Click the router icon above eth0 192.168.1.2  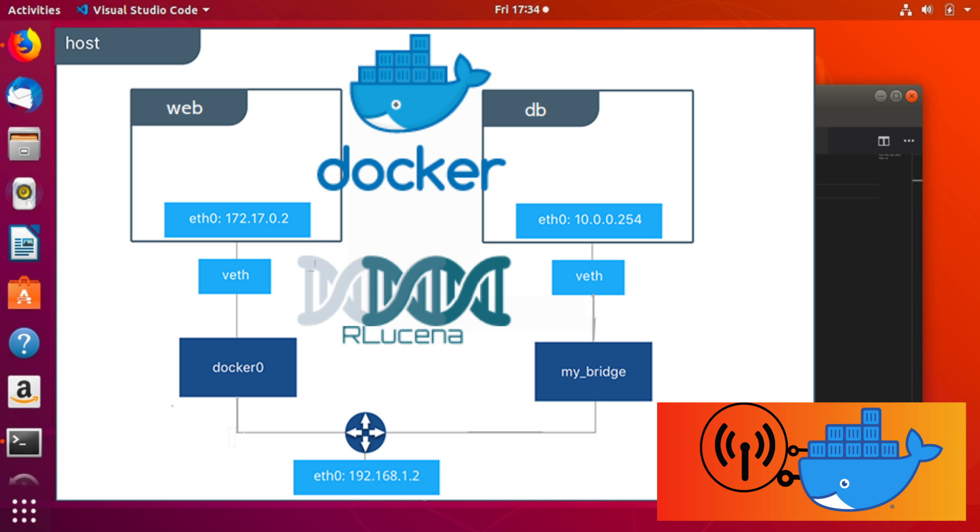coord(365,432)
